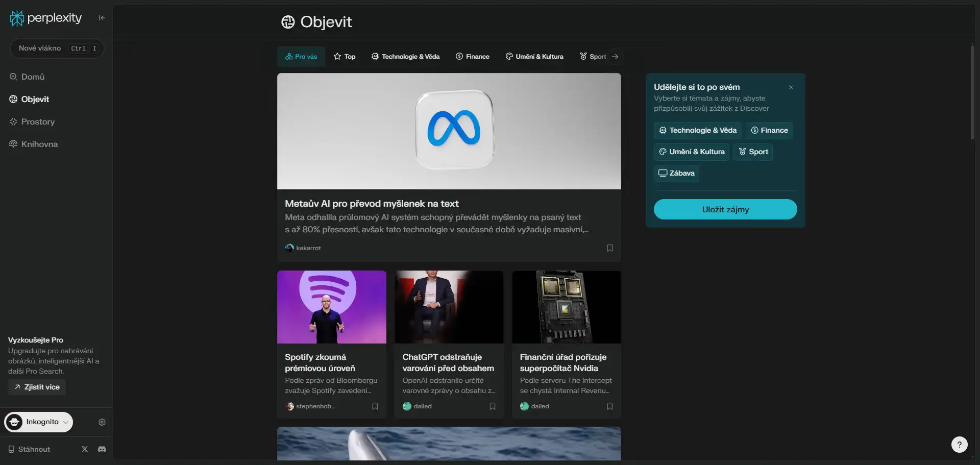Open the Nvidia chip article thumbnail

[x=567, y=307]
